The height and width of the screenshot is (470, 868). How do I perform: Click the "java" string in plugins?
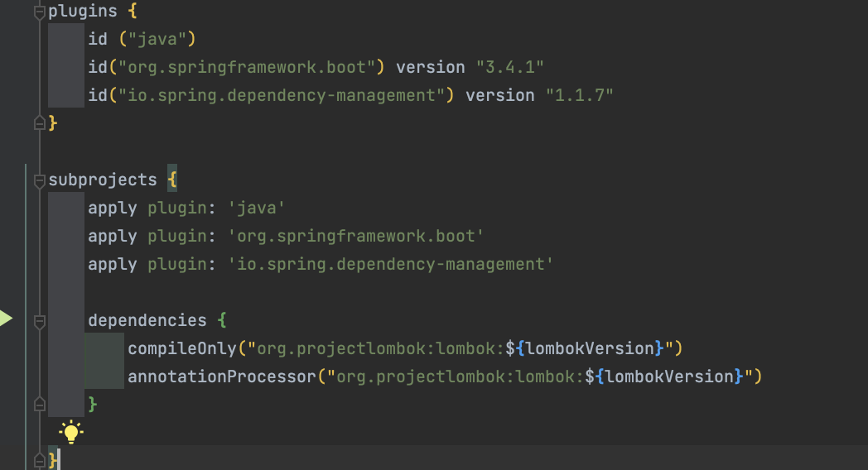(157, 39)
